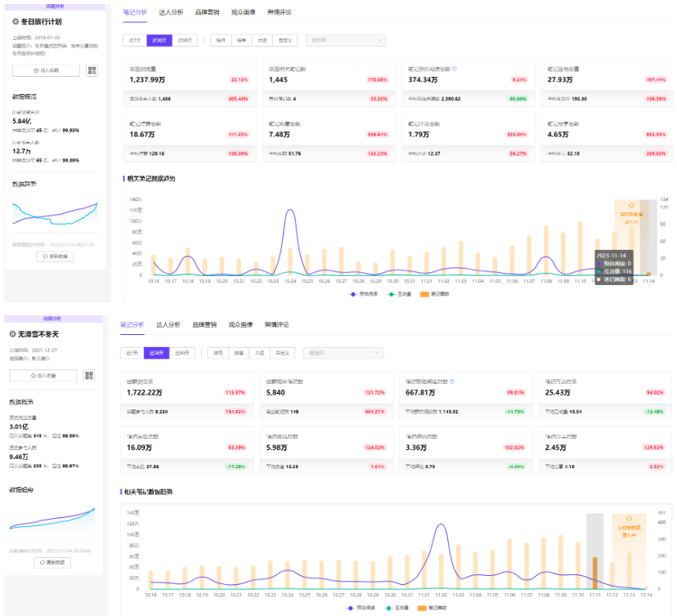Choose 自定义 option in 无滑雪不冬天 panel
The width and height of the screenshot is (677, 616).
point(282,353)
